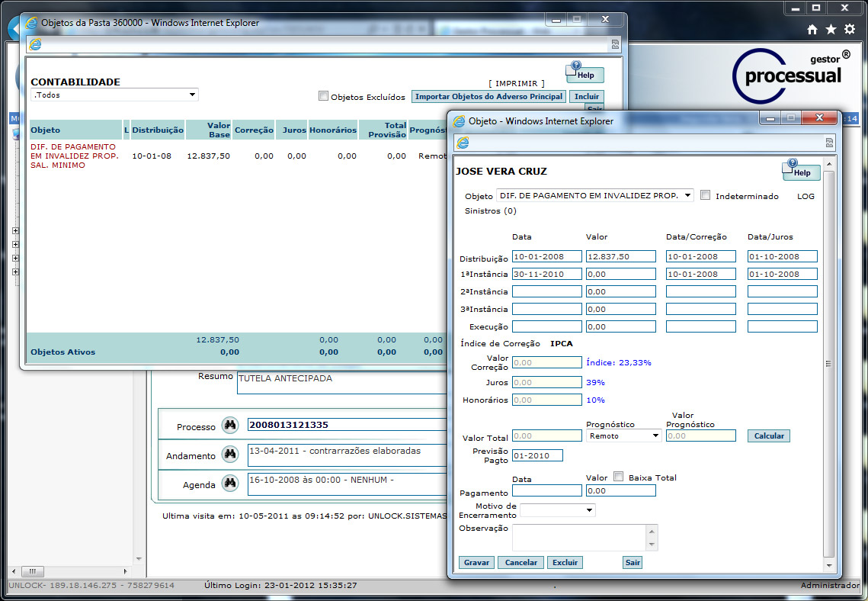Open the browser Tools gear icon
The image size is (868, 601).
(x=850, y=29)
